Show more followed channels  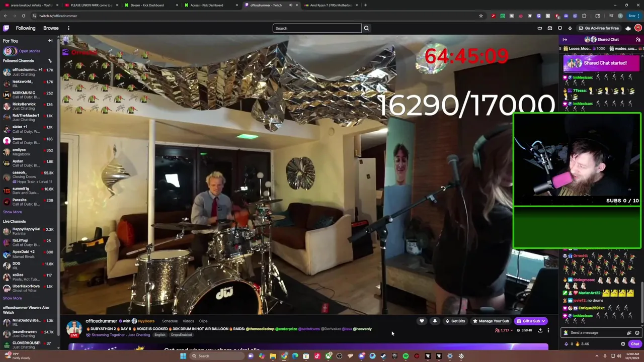(x=12, y=212)
